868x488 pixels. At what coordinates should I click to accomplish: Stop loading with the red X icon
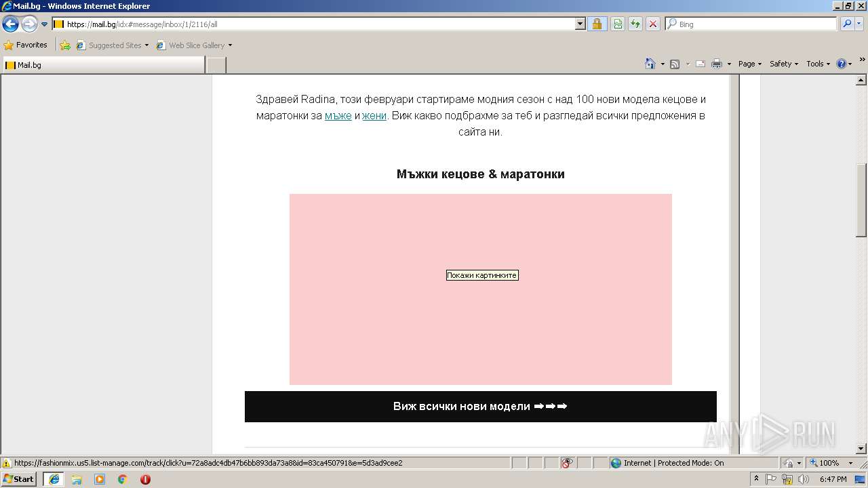[653, 24]
